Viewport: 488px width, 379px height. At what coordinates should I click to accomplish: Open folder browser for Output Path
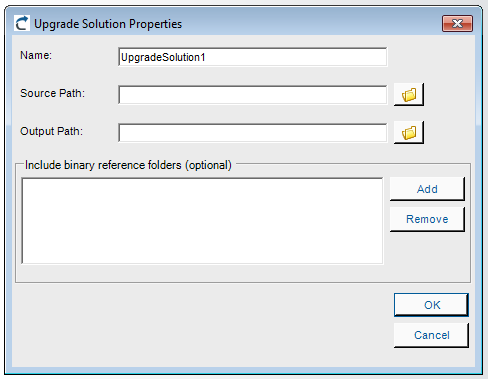click(x=409, y=133)
